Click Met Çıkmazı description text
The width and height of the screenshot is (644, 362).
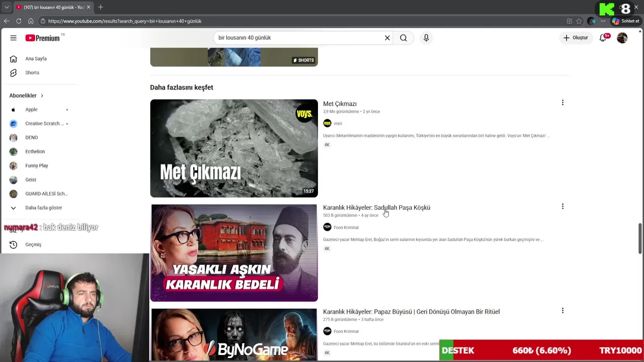pos(436,136)
